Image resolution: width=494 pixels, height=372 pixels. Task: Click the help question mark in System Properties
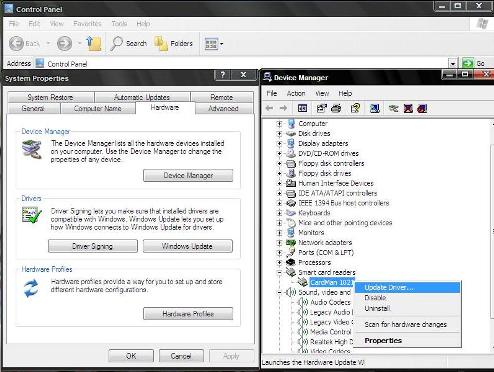click(x=223, y=75)
